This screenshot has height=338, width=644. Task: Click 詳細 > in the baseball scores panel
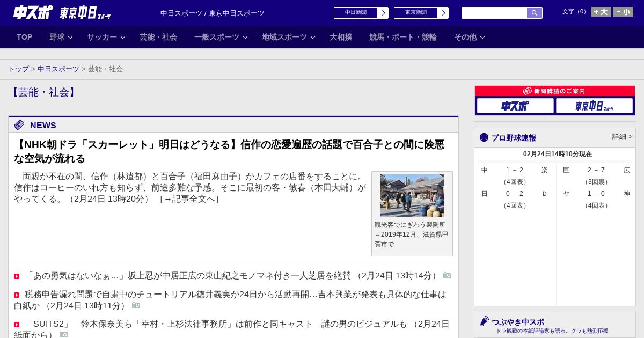point(623,137)
